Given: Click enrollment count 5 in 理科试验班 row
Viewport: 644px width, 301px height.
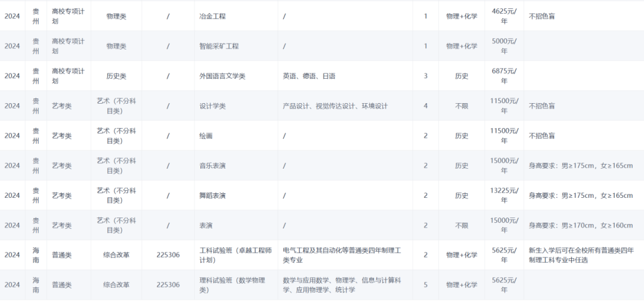Looking at the screenshot, I should [x=426, y=286].
